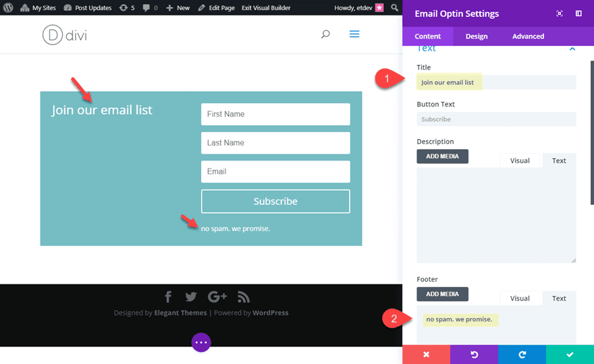Open the New content menu
The height and width of the screenshot is (364, 594).
click(x=178, y=7)
